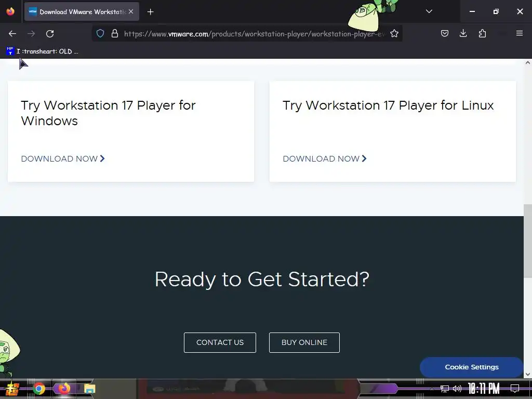Open Cookie Settings

471,367
